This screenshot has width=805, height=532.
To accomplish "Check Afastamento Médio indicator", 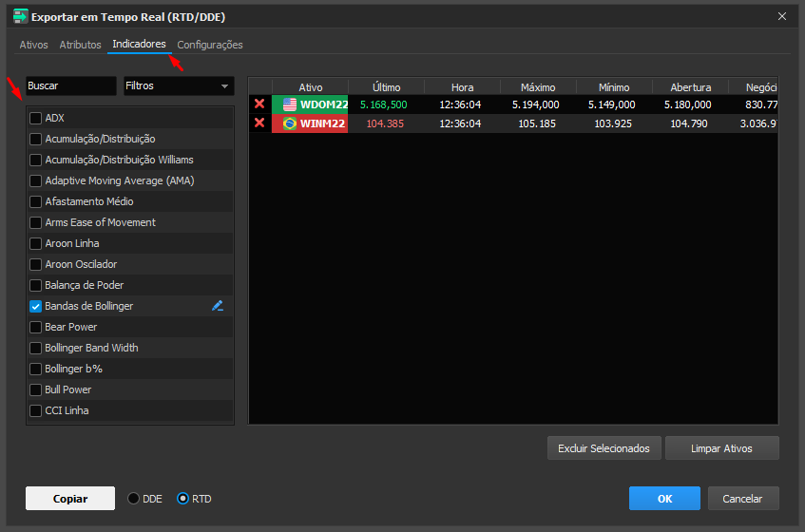I will pyautogui.click(x=35, y=201).
